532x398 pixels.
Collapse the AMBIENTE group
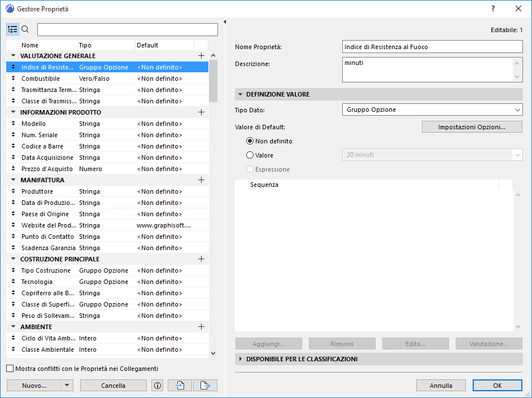(x=13, y=327)
